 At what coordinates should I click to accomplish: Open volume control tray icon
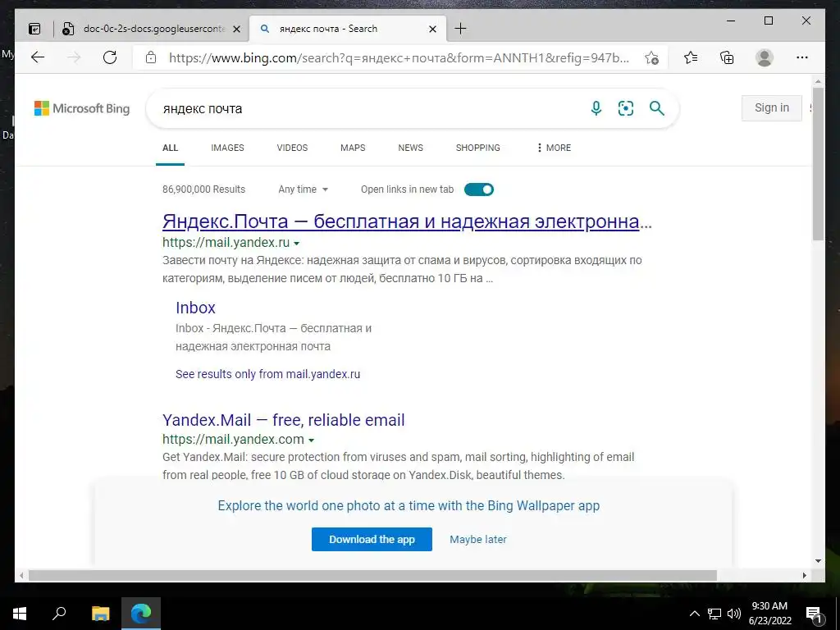pyautogui.click(x=734, y=614)
